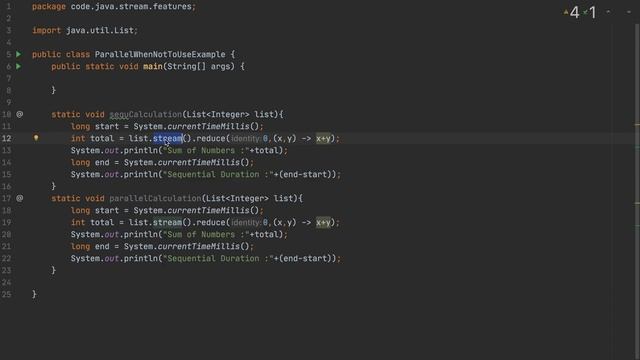The image size is (640, 360).
Task: Click the run gutter icon beside the main method
Action: pos(18,66)
